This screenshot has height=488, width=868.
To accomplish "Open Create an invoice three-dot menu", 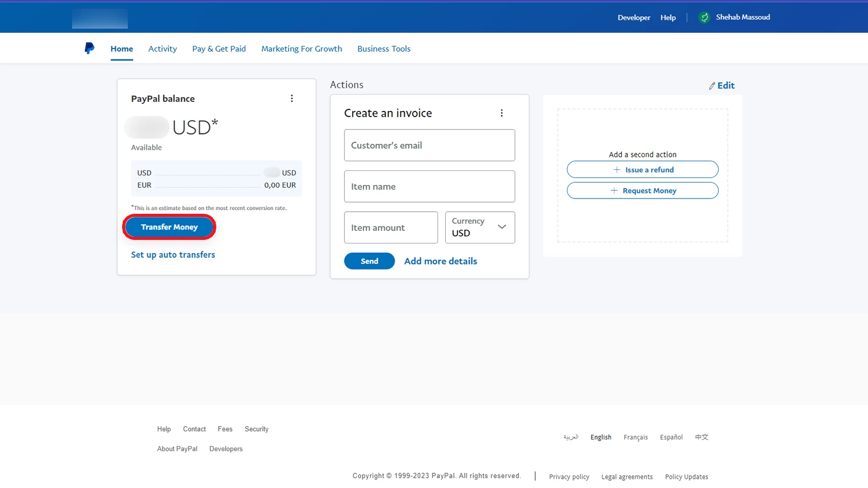I will 501,113.
